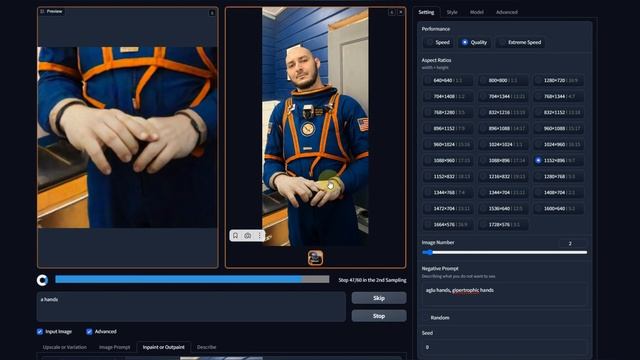Open the three-dot menu on the image overlay
The height and width of the screenshot is (360, 640).
tap(259, 236)
